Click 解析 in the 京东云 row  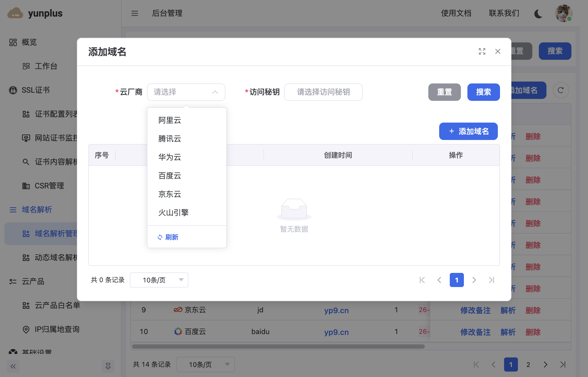point(508,310)
